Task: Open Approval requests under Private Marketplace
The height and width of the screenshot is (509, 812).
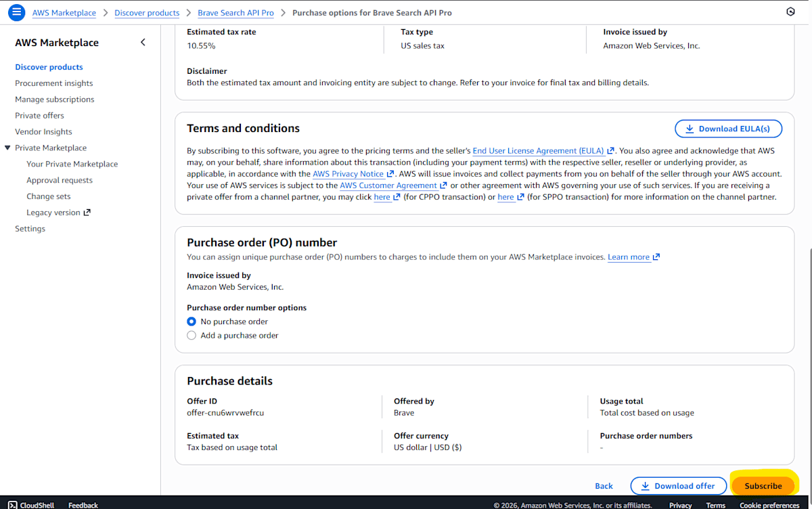Action: (x=60, y=180)
